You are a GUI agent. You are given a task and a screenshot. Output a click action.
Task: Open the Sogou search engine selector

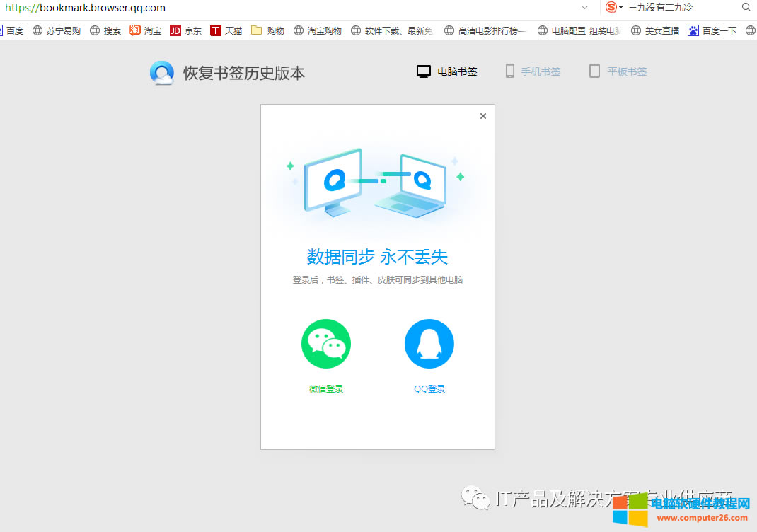tap(613, 7)
